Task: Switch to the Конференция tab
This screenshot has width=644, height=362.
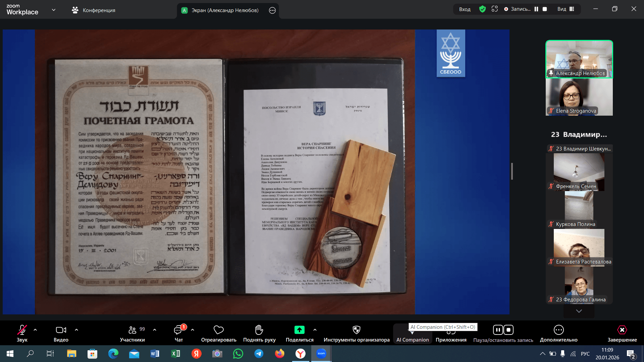Action: tap(93, 10)
